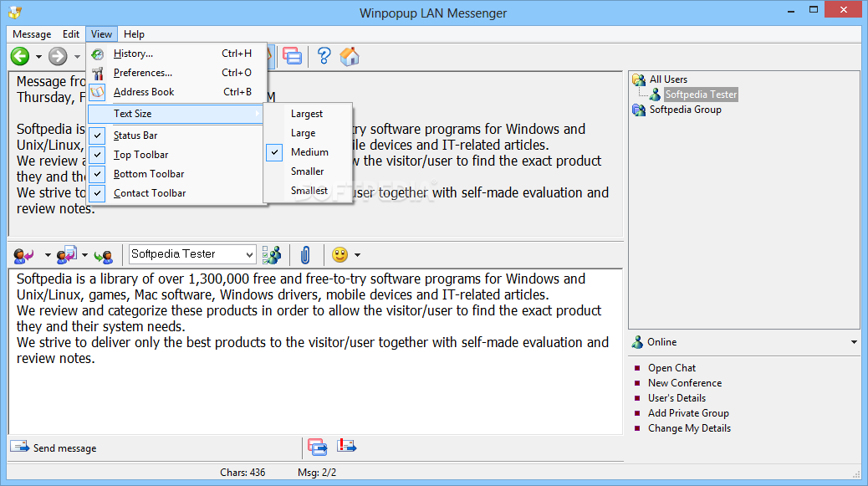Image resolution: width=868 pixels, height=486 pixels.
Task: Choose History... from View menu
Action: [x=176, y=54]
